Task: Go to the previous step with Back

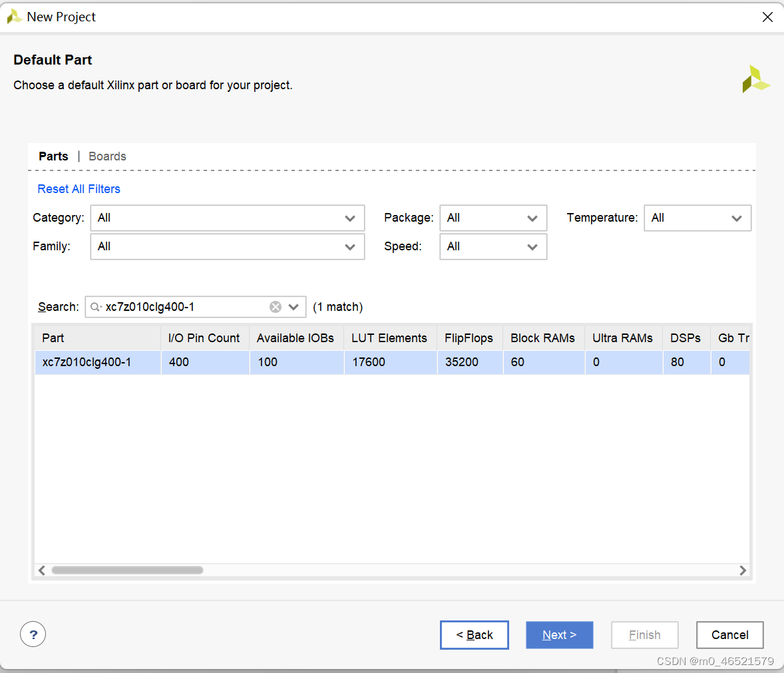Action: (475, 635)
